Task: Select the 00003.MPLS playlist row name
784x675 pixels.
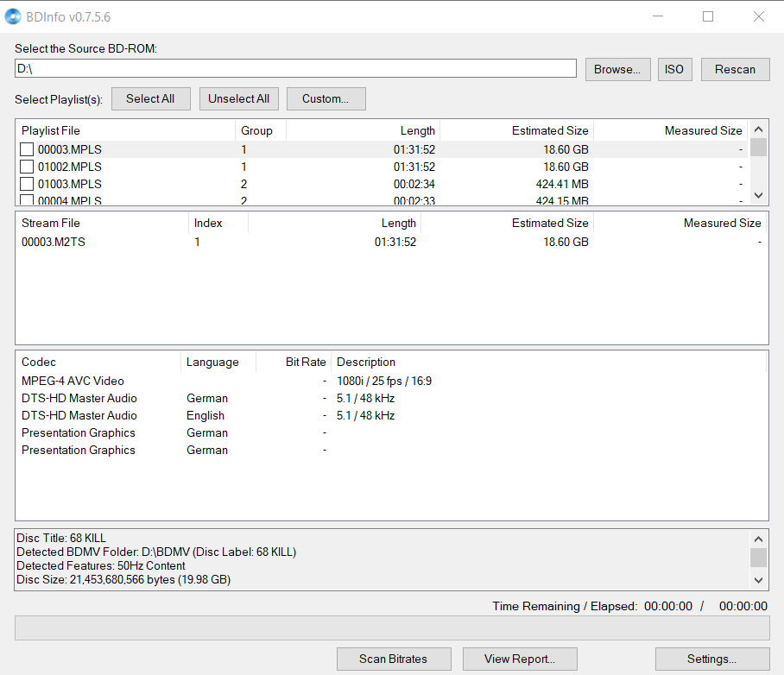Action: pos(69,149)
